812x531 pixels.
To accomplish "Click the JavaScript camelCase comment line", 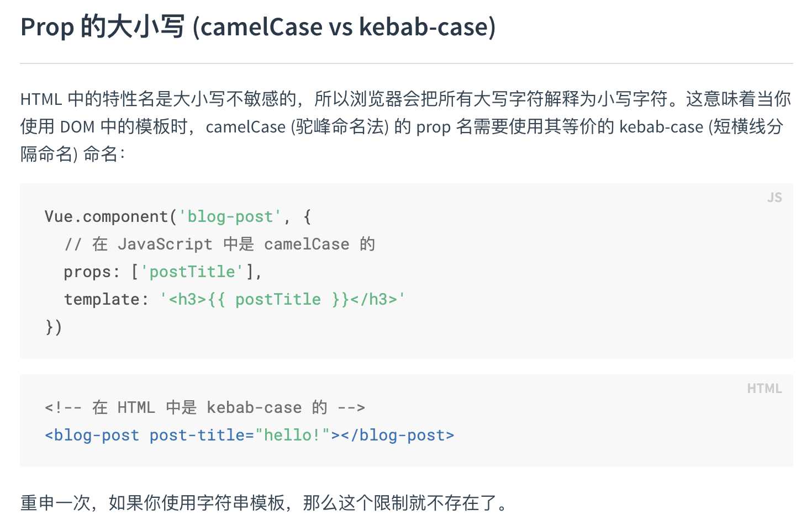I will coord(220,244).
